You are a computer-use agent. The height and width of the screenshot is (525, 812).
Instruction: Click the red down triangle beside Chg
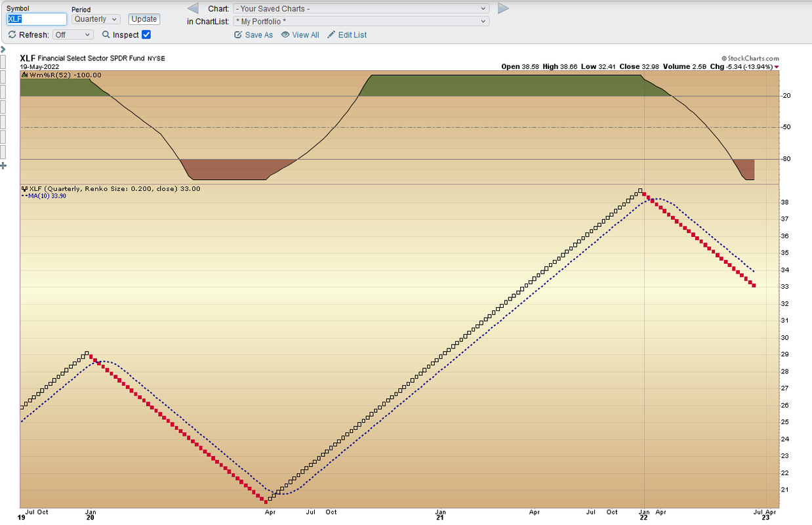[x=777, y=67]
